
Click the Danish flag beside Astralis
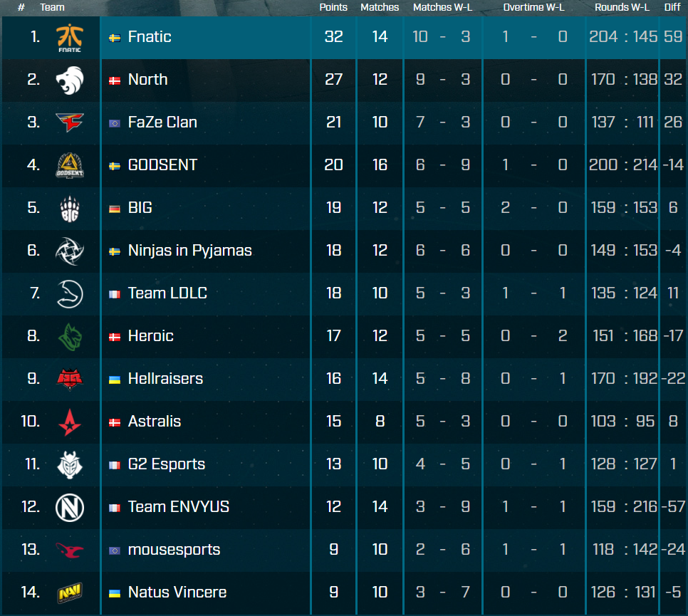[x=115, y=423]
